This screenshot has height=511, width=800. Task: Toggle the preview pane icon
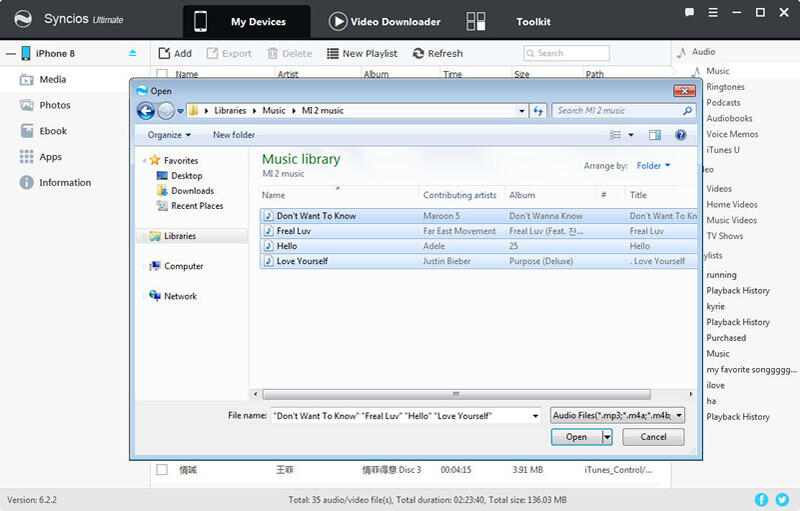(655, 135)
